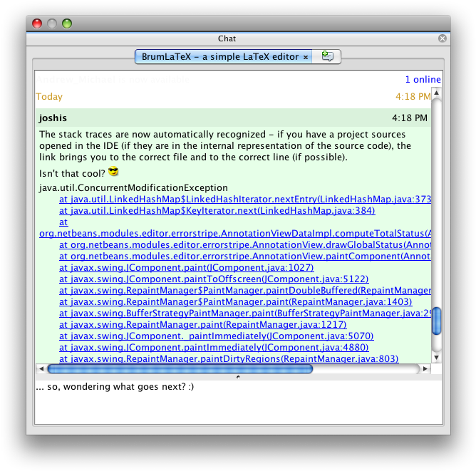Open KeyIterator.next LinkedHashMap.java:384 link

tap(217, 211)
